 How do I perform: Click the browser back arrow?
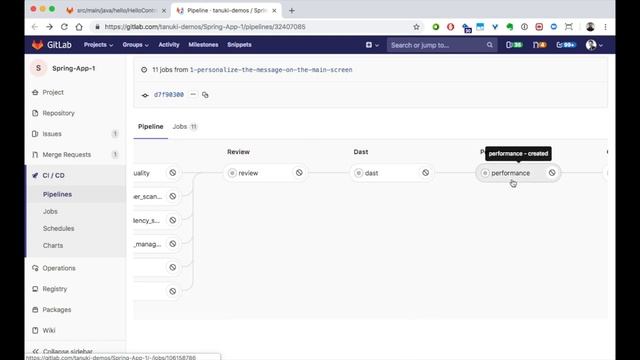(x=35, y=27)
